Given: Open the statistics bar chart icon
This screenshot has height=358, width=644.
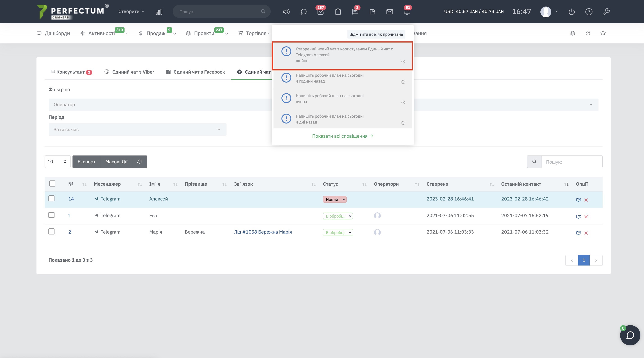Looking at the screenshot, I should tap(159, 12).
